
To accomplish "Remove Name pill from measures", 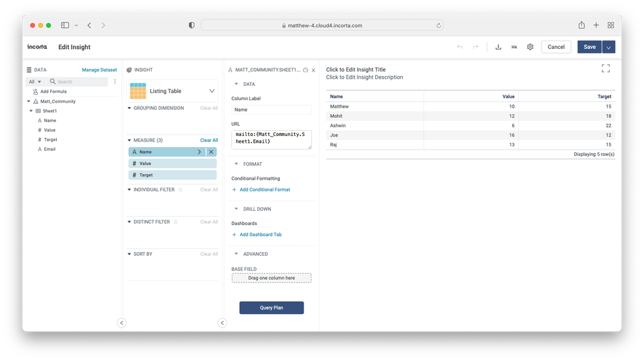I will click(211, 152).
